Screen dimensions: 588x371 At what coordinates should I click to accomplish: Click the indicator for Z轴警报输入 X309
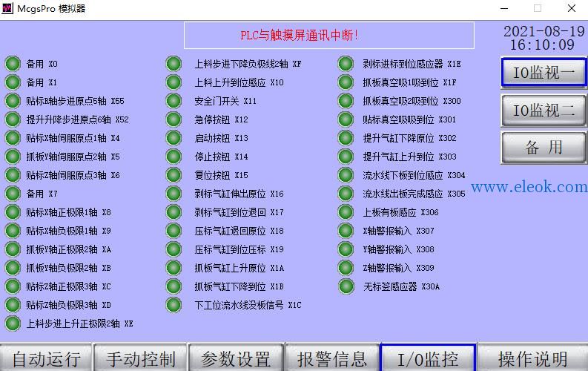coord(346,268)
